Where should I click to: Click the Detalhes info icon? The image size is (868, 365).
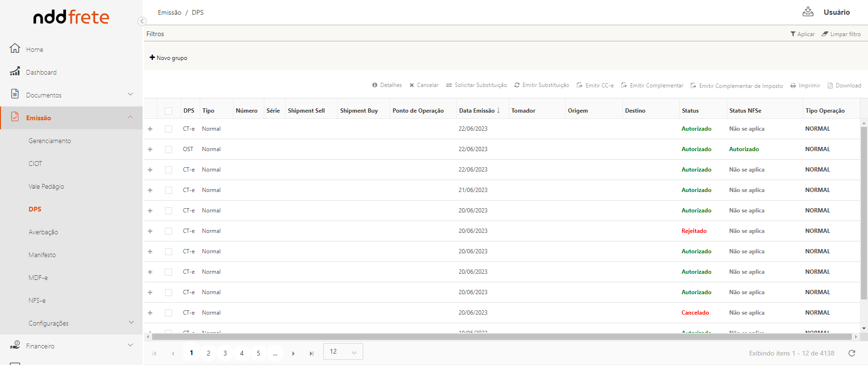click(x=375, y=85)
